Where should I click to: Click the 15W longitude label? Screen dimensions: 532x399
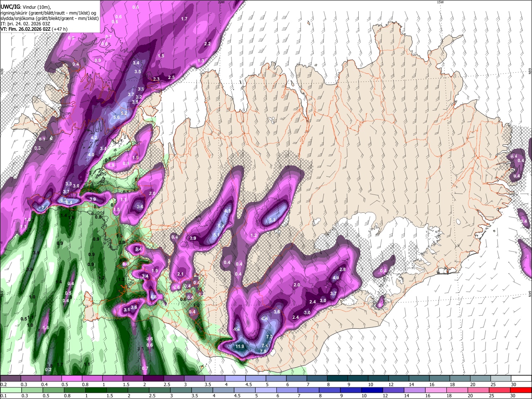(440, 2)
